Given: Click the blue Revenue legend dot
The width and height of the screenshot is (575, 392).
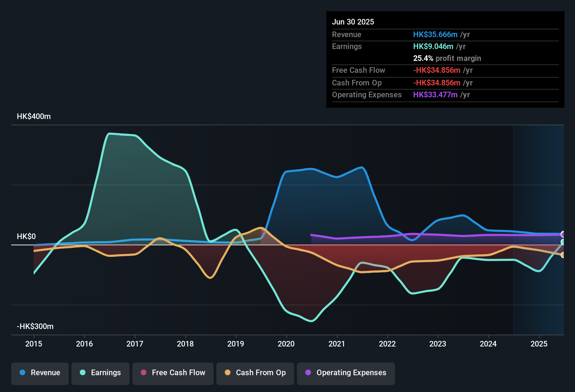Looking at the screenshot, I should tap(22, 373).
